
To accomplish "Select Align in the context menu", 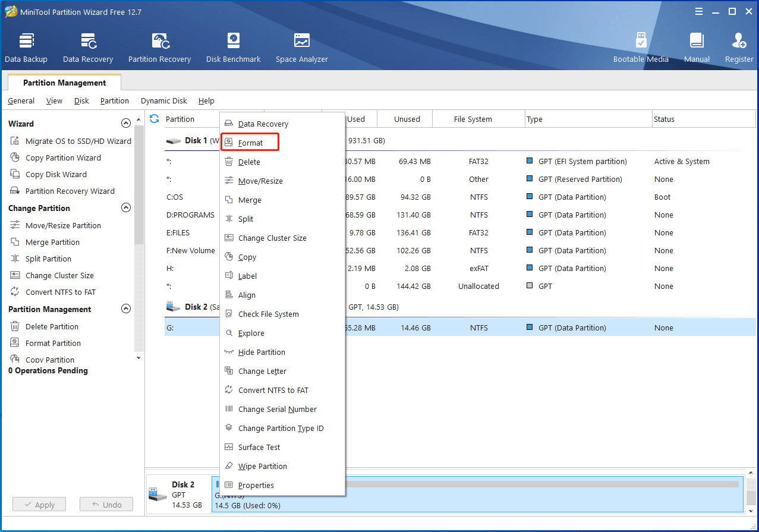I will pos(283,295).
